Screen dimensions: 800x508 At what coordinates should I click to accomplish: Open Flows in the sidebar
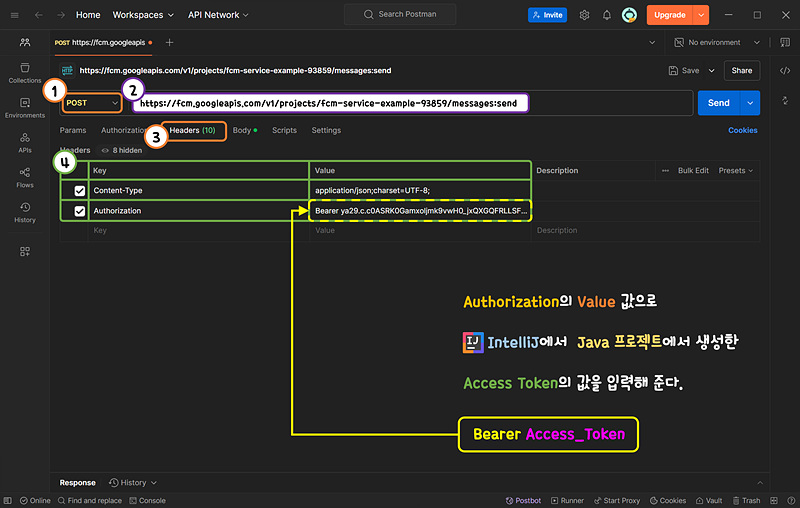[24, 177]
